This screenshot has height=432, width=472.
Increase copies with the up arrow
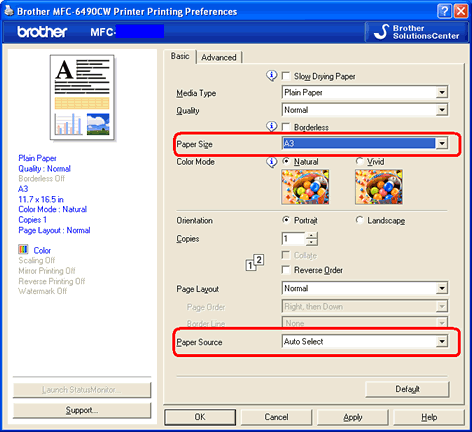pyautogui.click(x=312, y=235)
